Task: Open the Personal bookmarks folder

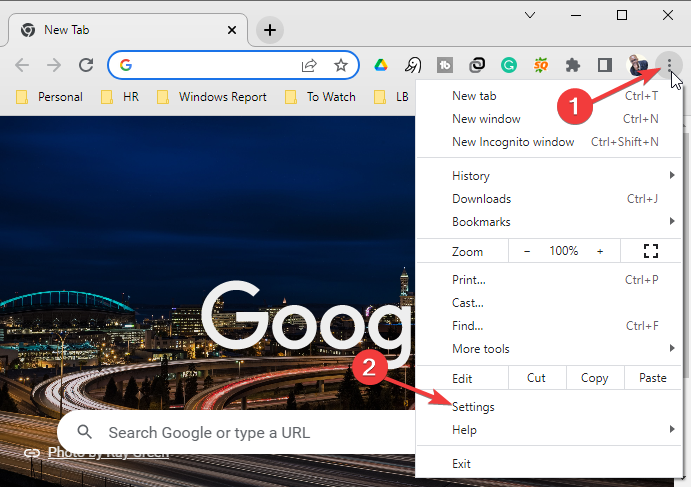Action: (x=49, y=97)
